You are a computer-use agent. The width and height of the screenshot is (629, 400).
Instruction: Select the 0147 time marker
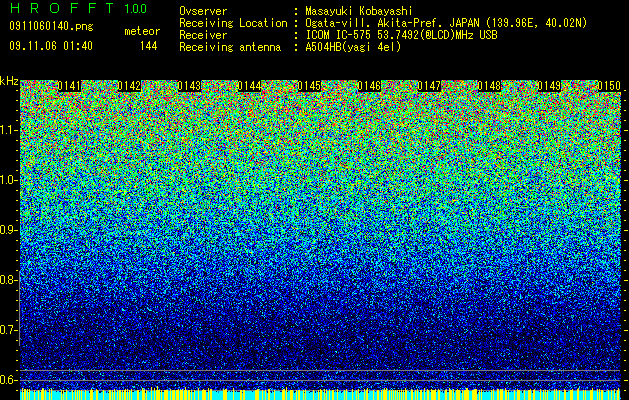pos(429,86)
